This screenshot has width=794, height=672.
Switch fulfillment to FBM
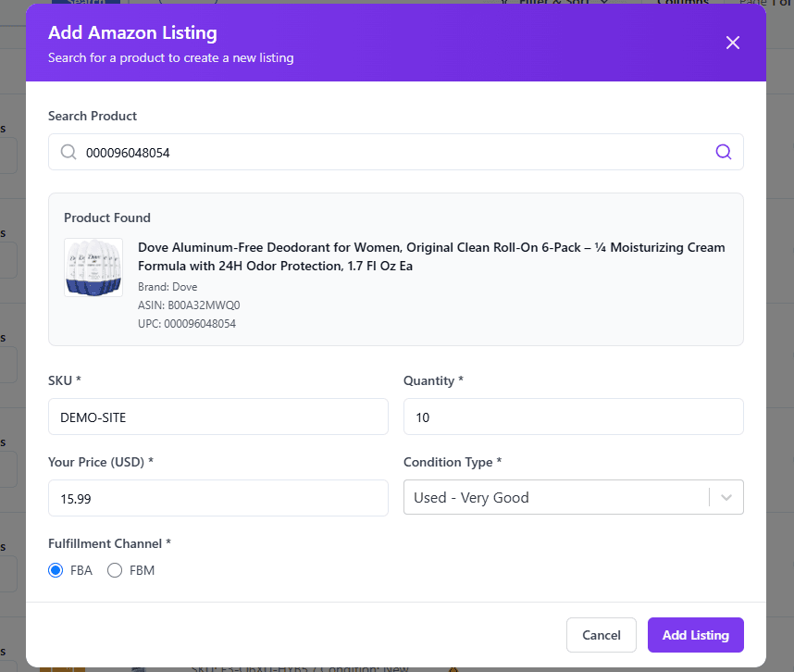pos(115,570)
